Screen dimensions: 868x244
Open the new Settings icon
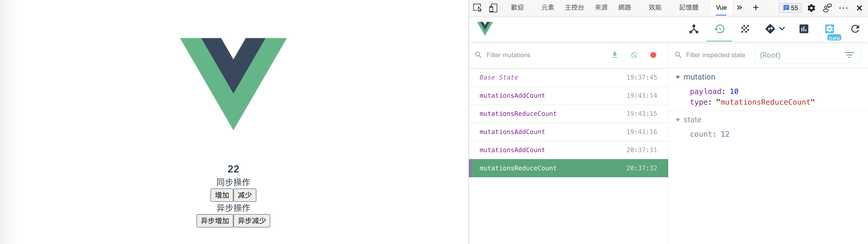tap(830, 29)
